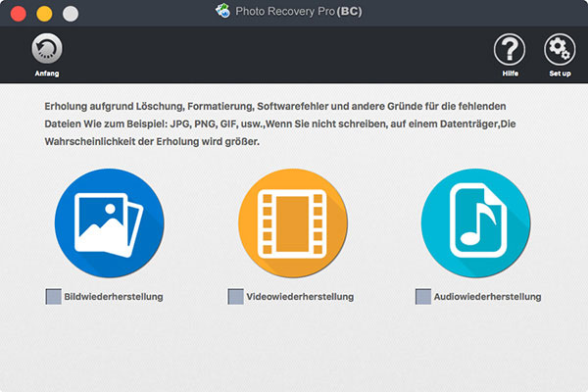Click the Anfang restart icon
The image size is (588, 392).
(47, 49)
